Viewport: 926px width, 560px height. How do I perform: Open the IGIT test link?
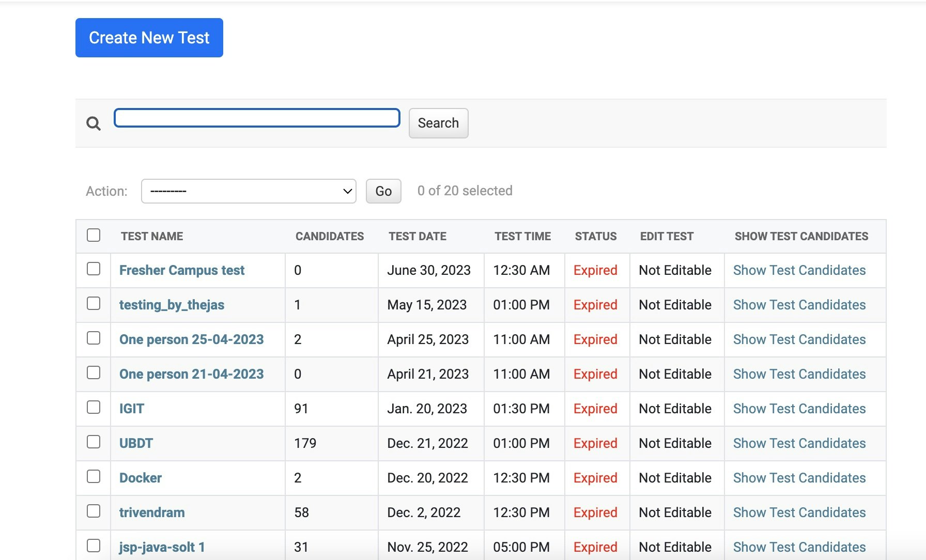point(132,409)
